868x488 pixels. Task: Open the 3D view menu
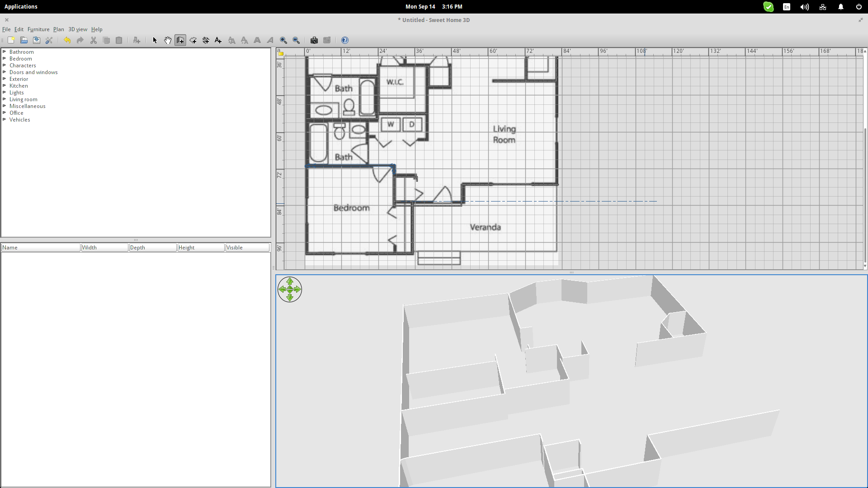[x=78, y=29]
